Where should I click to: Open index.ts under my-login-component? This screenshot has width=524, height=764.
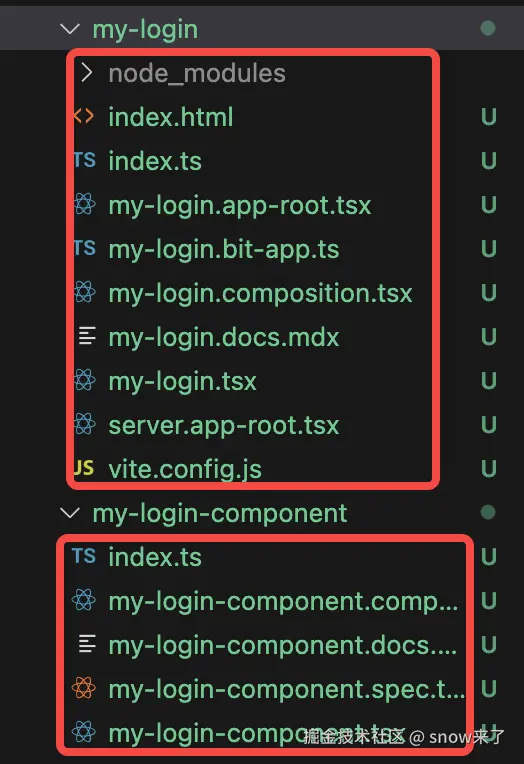coord(155,557)
